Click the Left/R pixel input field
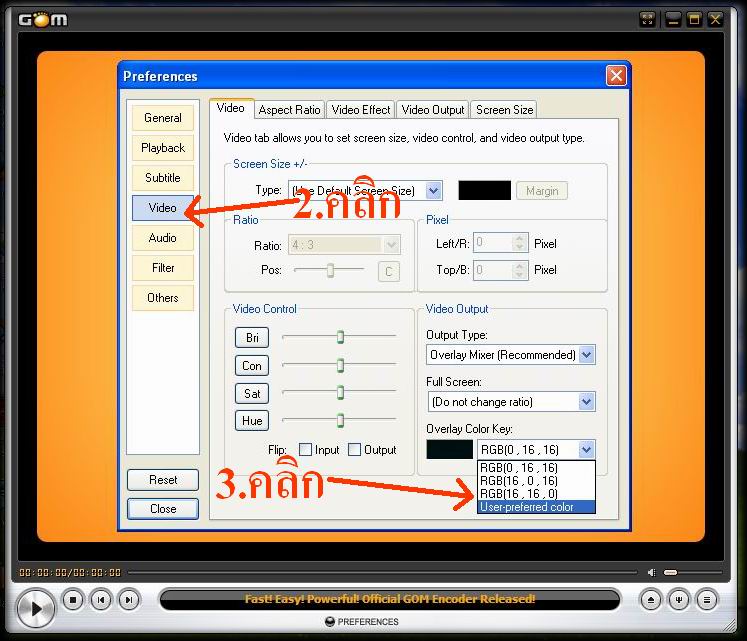The height and width of the screenshot is (641, 747). [x=494, y=243]
